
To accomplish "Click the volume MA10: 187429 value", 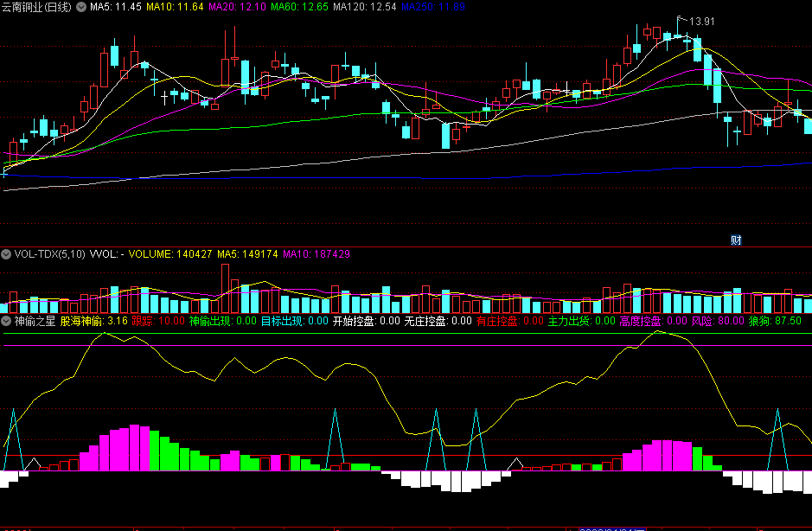I will coord(316,254).
